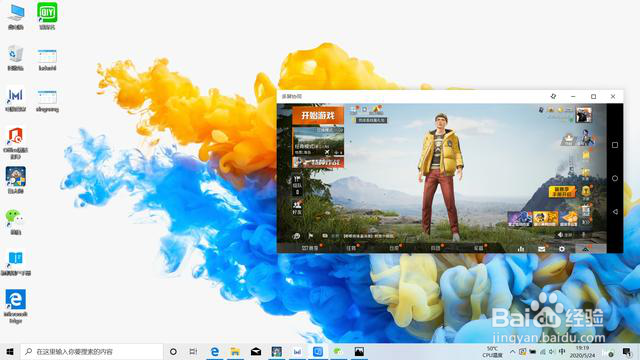Open Cortana circle on the taskbar
Viewport: 640px width, 360px height.
tap(173, 351)
